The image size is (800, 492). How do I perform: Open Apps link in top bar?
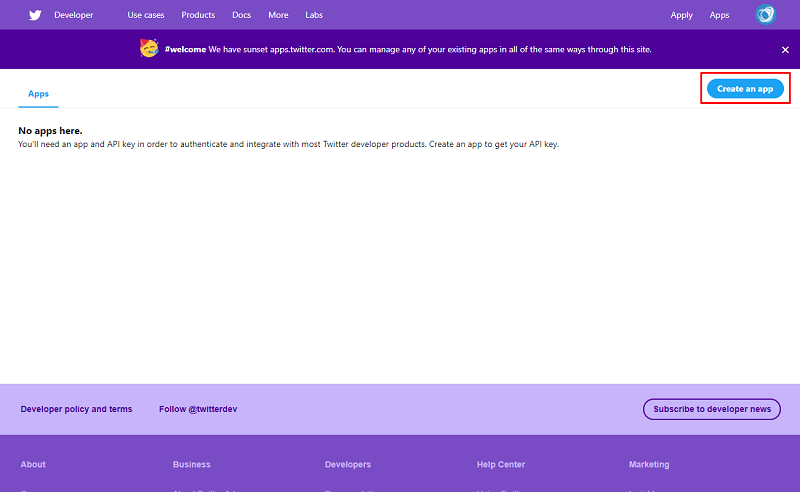coord(719,15)
